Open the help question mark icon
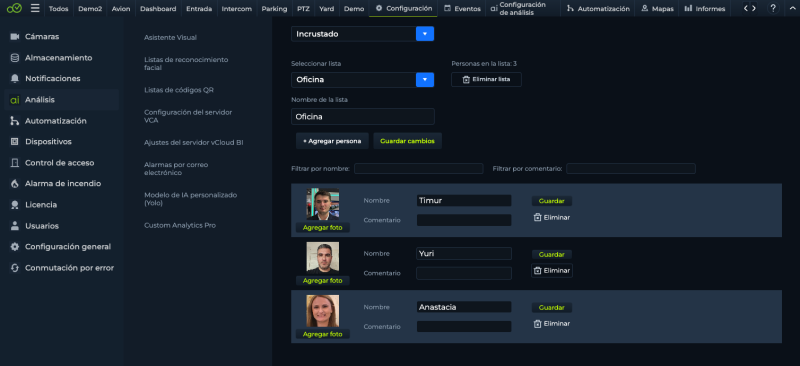Screen dimensions: 800x366 coord(773,8)
